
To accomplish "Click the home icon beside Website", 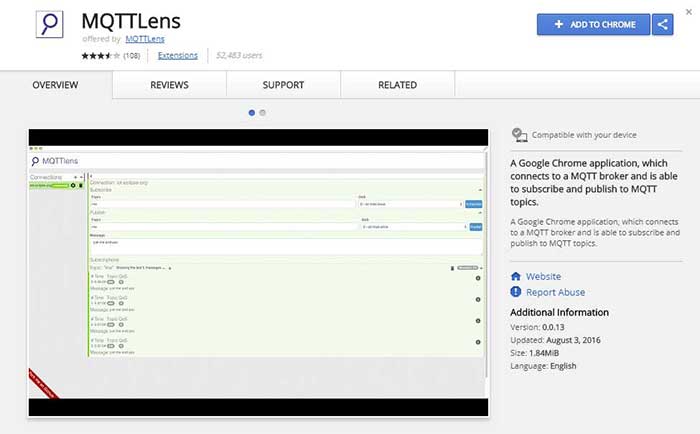I will [516, 276].
